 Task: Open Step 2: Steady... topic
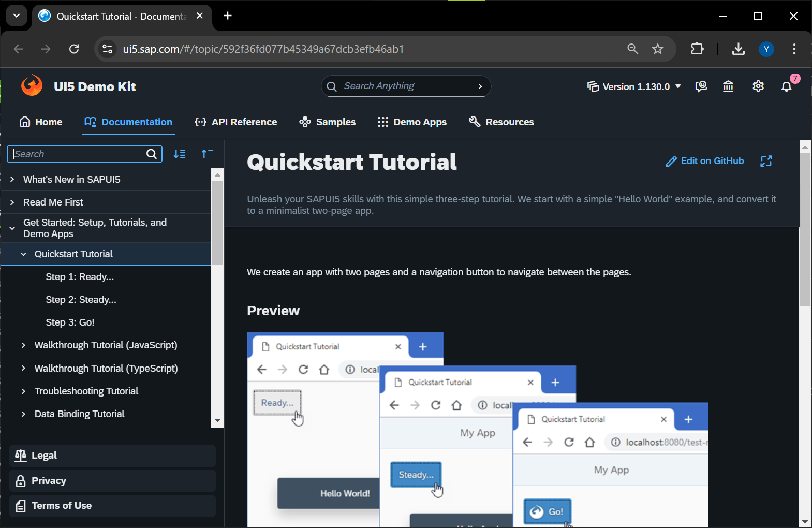81,299
